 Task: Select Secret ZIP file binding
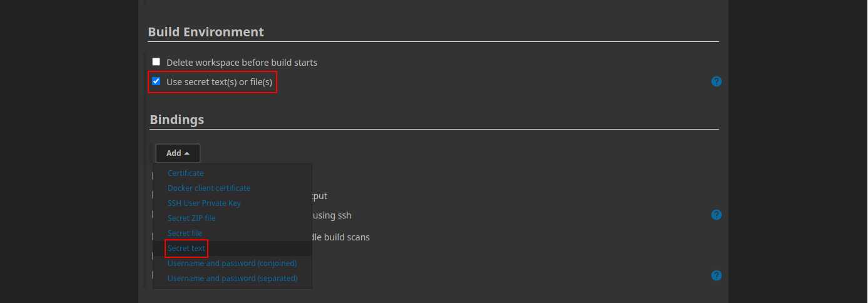191,218
